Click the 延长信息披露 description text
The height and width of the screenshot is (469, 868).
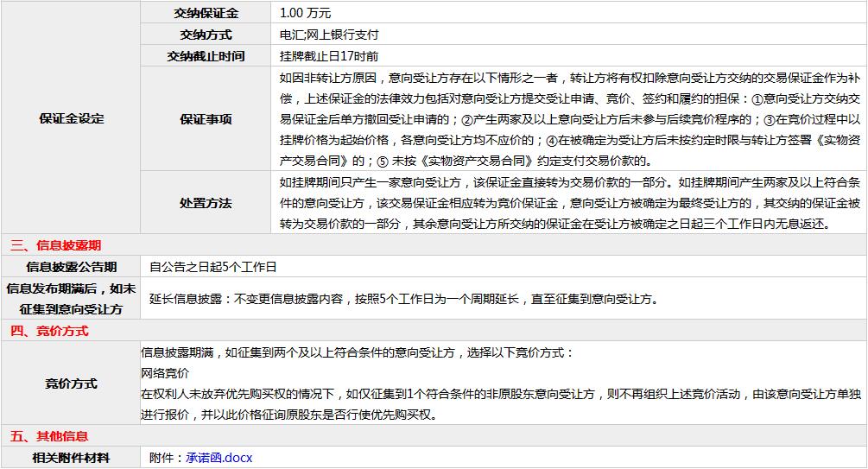403,300
